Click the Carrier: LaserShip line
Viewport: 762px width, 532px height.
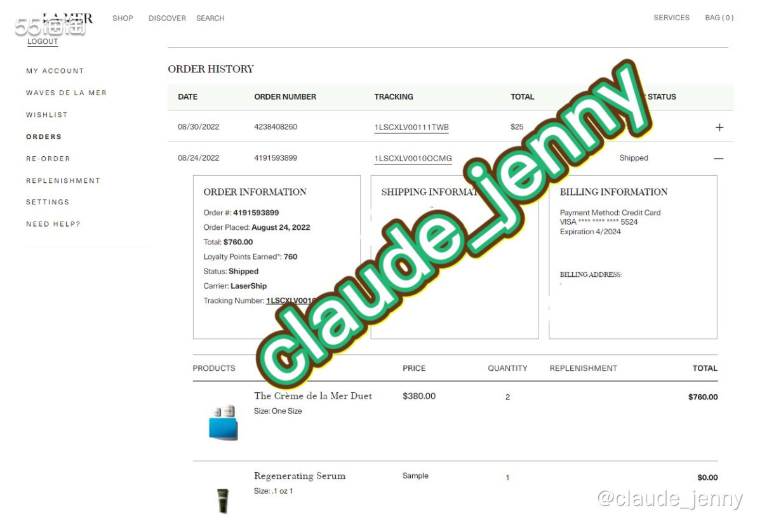[x=235, y=286]
